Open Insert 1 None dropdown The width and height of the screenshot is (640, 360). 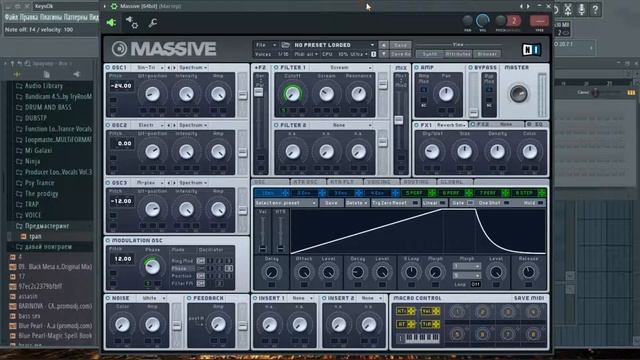302,298
